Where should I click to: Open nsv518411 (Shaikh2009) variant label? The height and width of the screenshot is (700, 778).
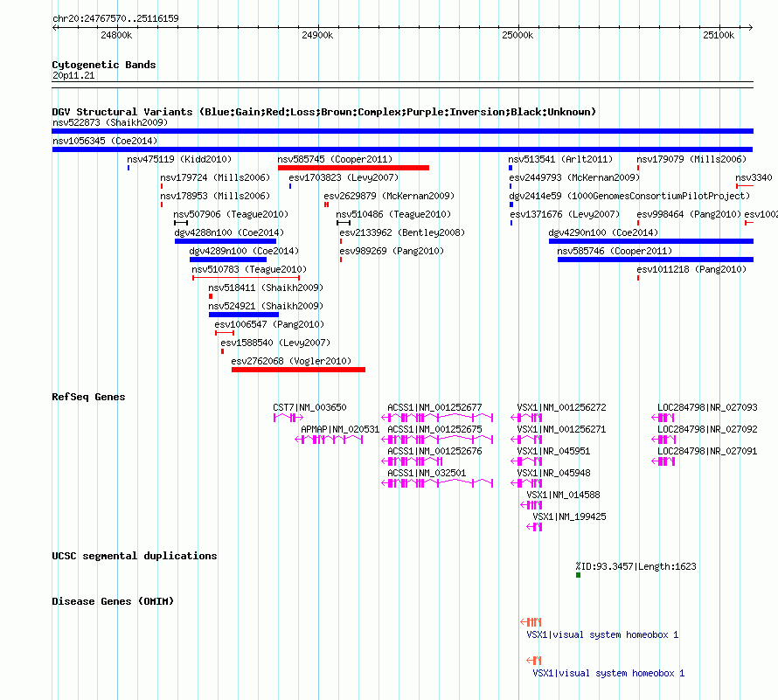click(x=266, y=288)
